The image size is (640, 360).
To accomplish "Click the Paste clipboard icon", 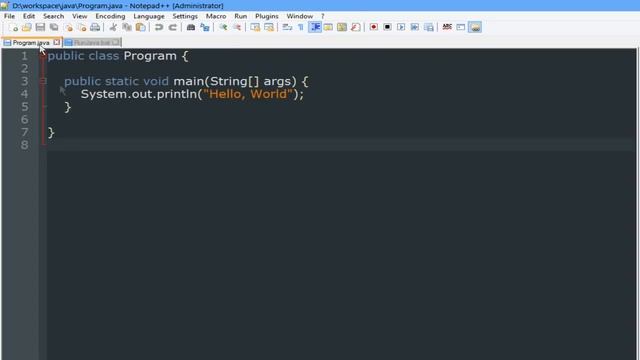I will click(x=140, y=27).
